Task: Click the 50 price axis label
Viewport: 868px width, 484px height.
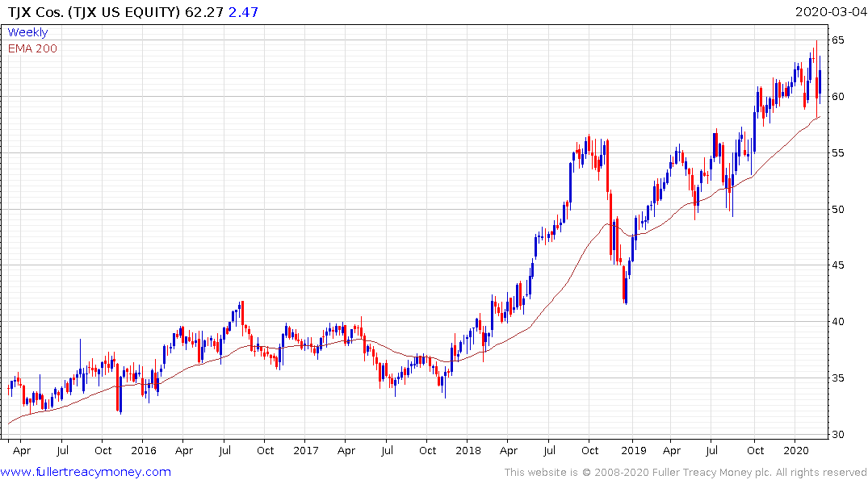Action: 837,210
